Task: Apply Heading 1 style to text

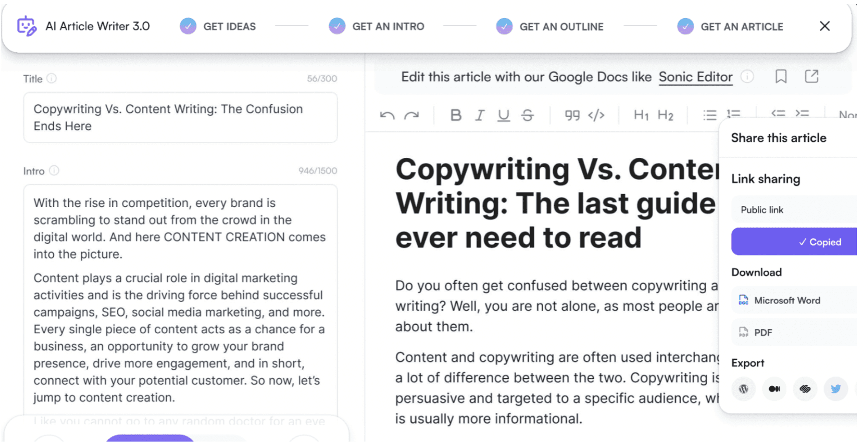Action: coord(641,115)
